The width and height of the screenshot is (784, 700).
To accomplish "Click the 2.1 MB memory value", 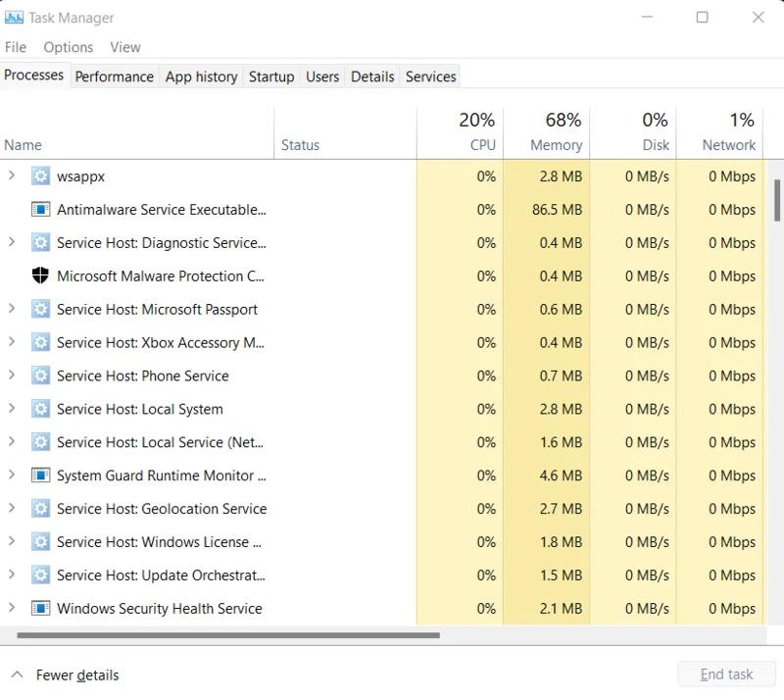I will click(561, 609).
